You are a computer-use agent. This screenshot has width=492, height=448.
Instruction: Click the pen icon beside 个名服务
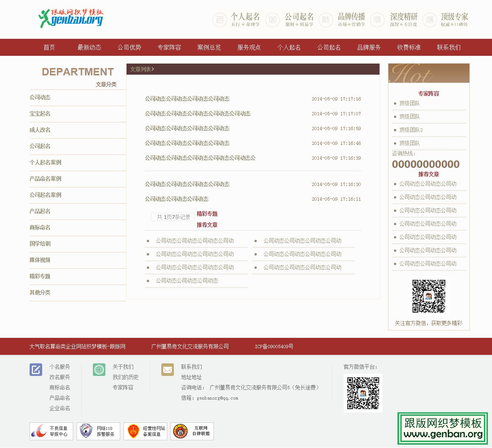tap(36, 369)
